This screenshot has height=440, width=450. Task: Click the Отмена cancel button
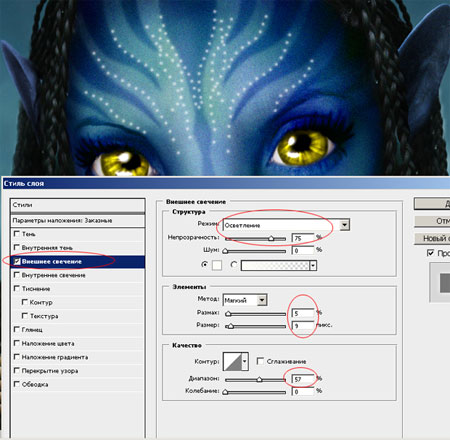pos(432,221)
